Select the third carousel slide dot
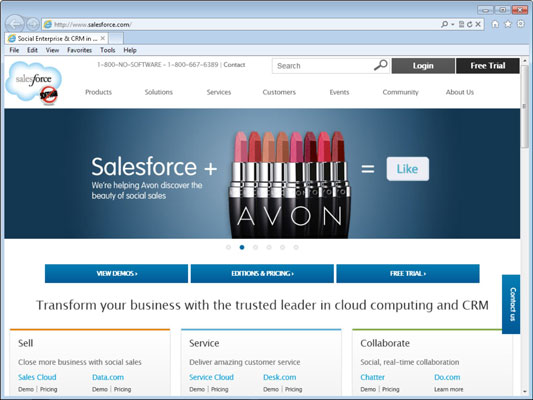533x400 pixels. pyautogui.click(x=255, y=247)
